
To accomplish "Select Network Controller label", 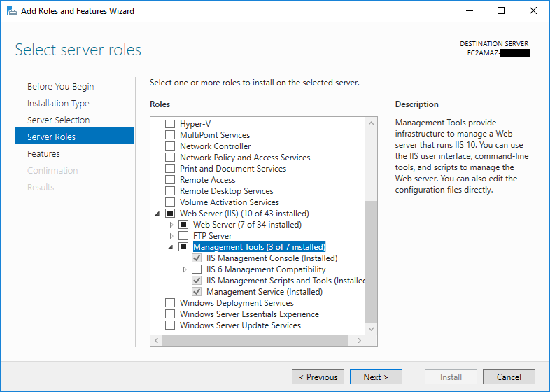I will [216, 146].
